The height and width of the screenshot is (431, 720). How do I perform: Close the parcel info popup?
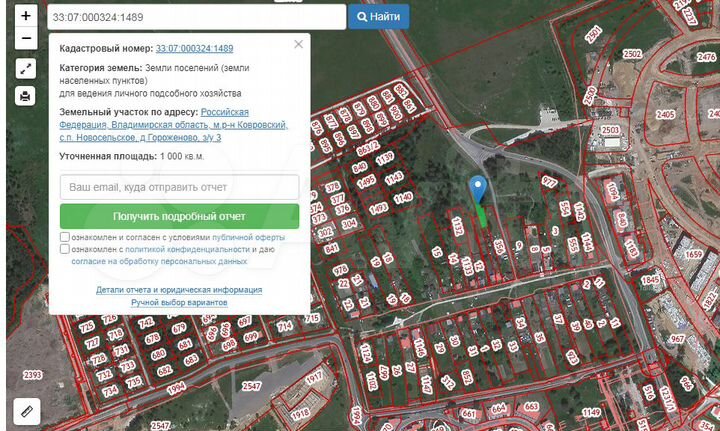click(x=298, y=45)
